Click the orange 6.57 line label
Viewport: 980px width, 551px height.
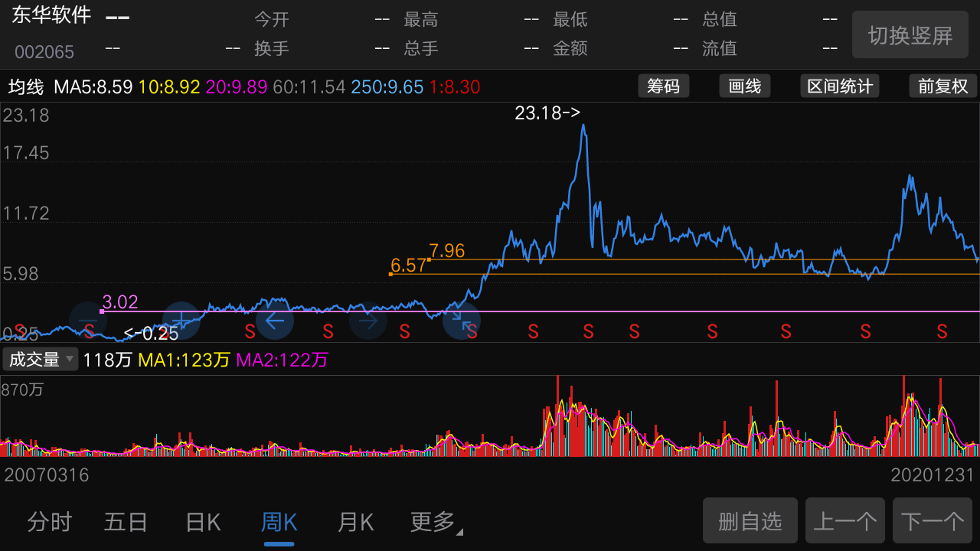coord(408,266)
